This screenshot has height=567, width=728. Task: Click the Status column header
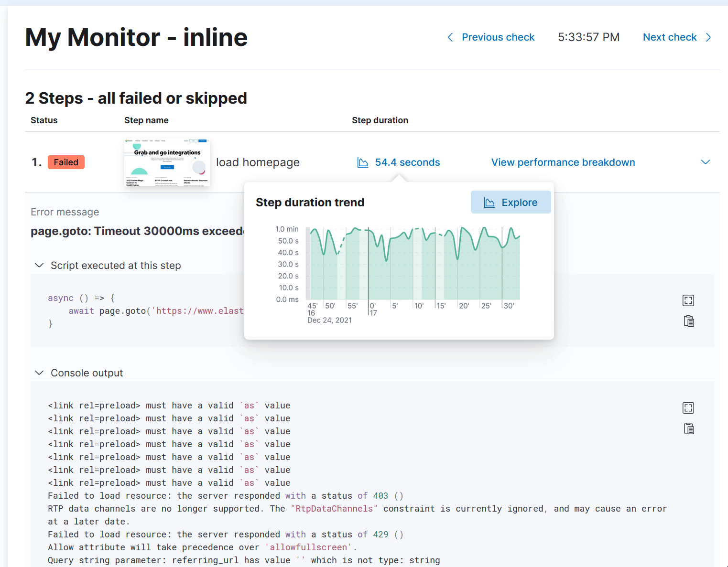44,120
